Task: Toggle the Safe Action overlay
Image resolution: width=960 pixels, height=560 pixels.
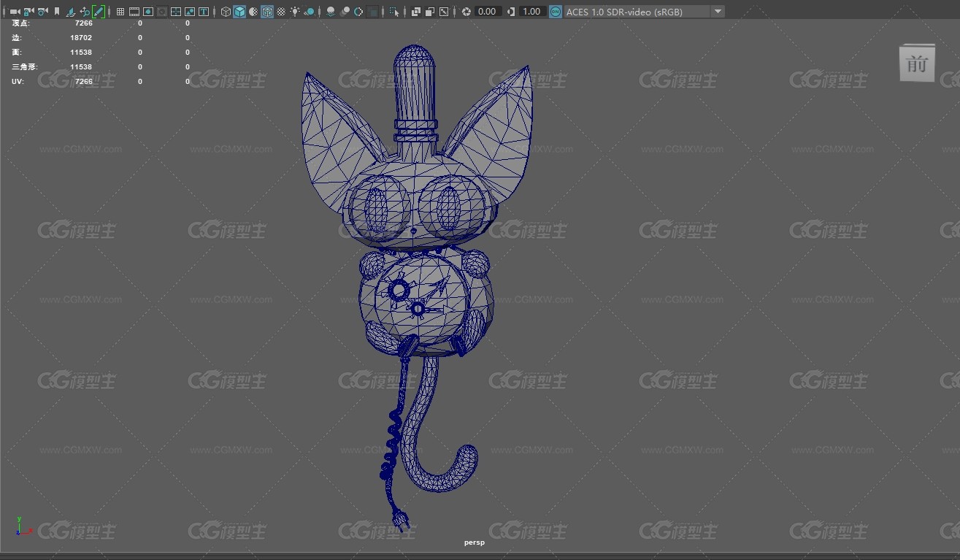Action: pyautogui.click(x=190, y=12)
